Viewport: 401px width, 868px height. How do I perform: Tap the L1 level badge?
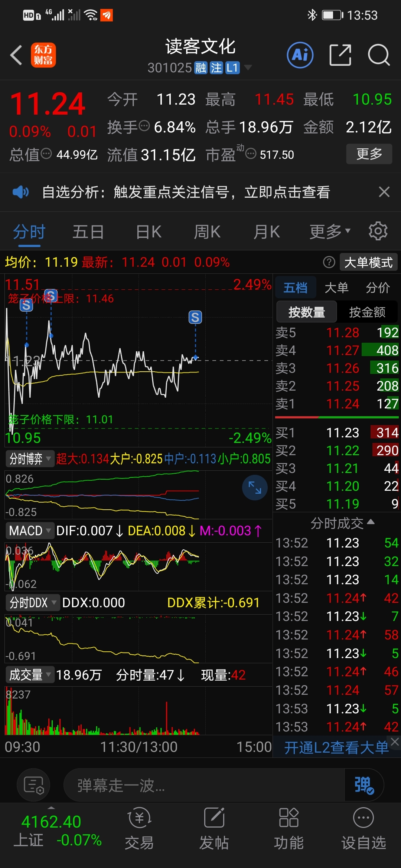pyautogui.click(x=232, y=68)
